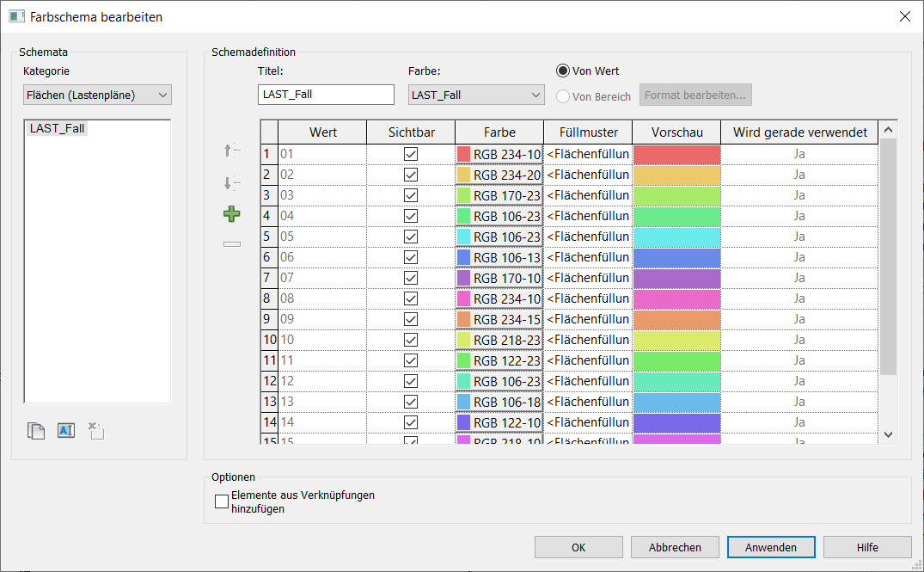The image size is (924, 572).
Task: Move the selected value down with arrow icon
Action: (x=230, y=182)
